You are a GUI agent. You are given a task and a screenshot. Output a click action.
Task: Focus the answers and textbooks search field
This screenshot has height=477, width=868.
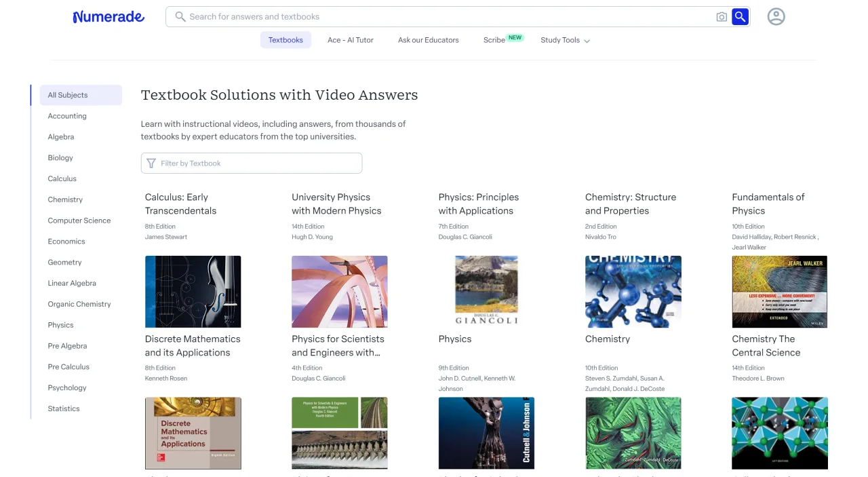tap(448, 17)
